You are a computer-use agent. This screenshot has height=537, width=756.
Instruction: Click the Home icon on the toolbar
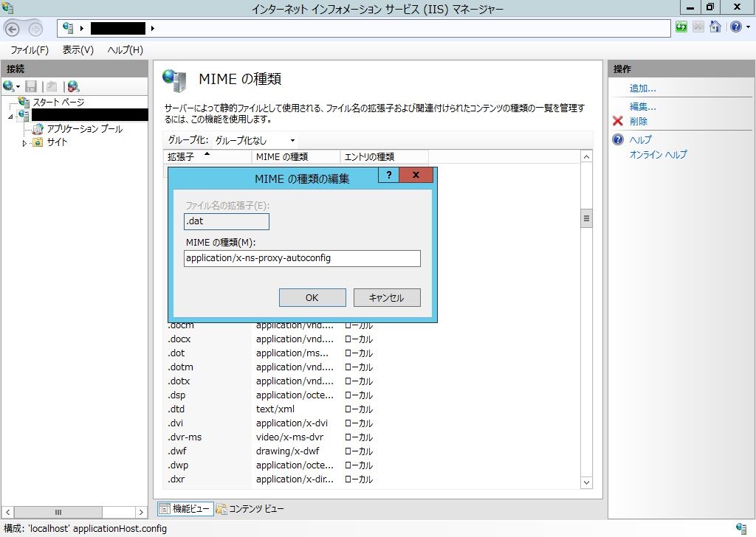click(715, 27)
